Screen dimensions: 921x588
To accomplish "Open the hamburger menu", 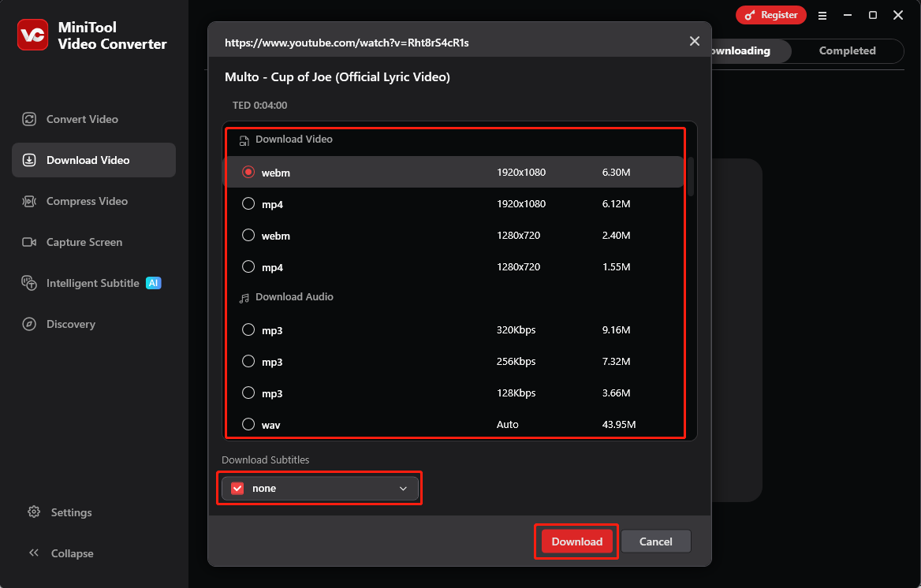I will pyautogui.click(x=822, y=15).
